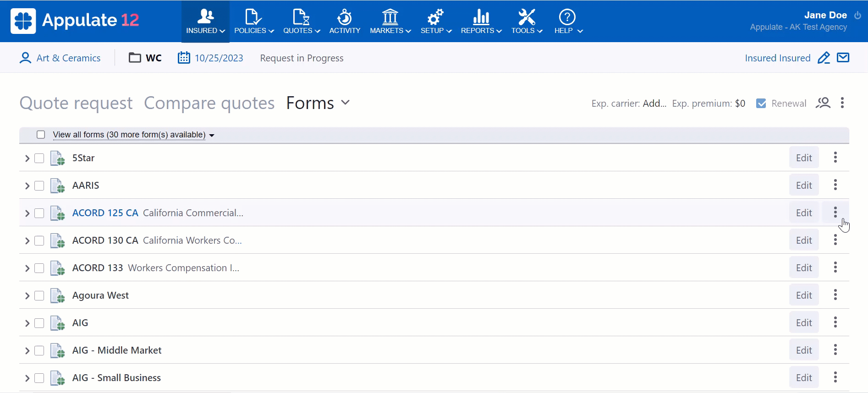Toggle the Renewal checkbox
This screenshot has height=393, width=868.
point(761,104)
